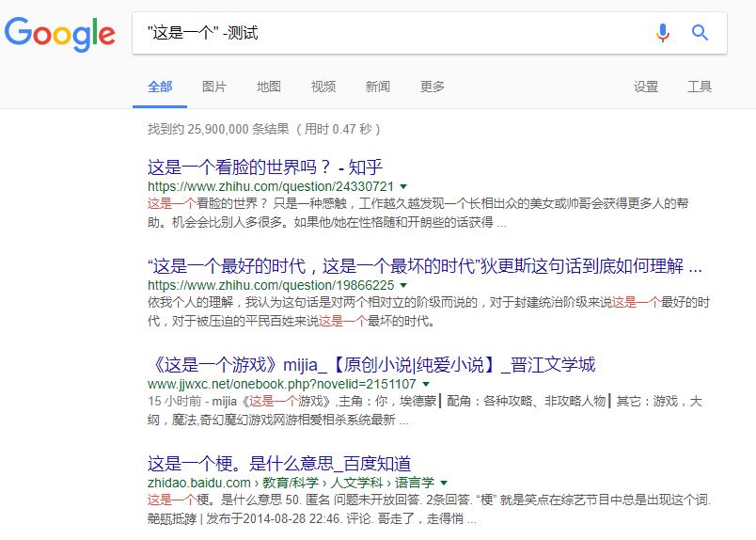Open the 工具 options
Screen dimensions: 756x540
(x=699, y=87)
